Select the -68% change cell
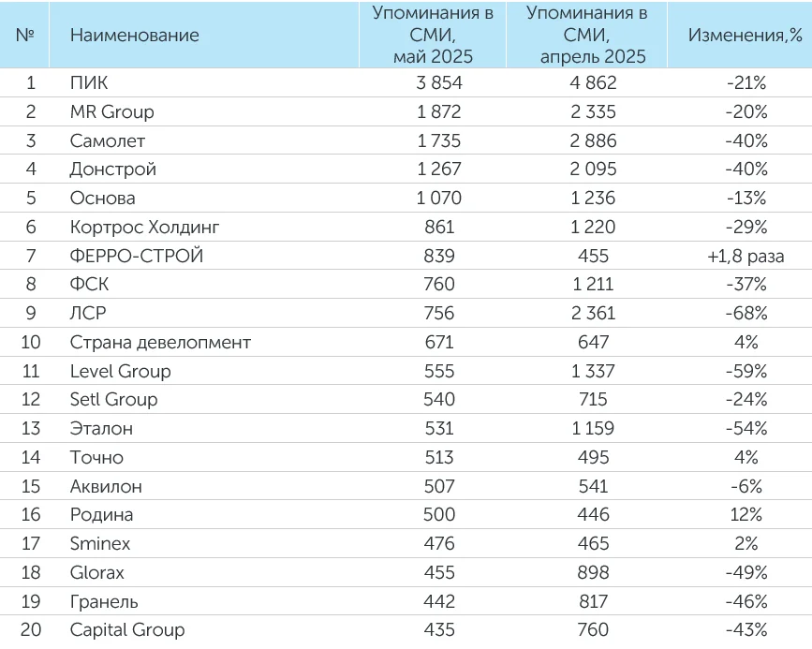 (x=746, y=314)
